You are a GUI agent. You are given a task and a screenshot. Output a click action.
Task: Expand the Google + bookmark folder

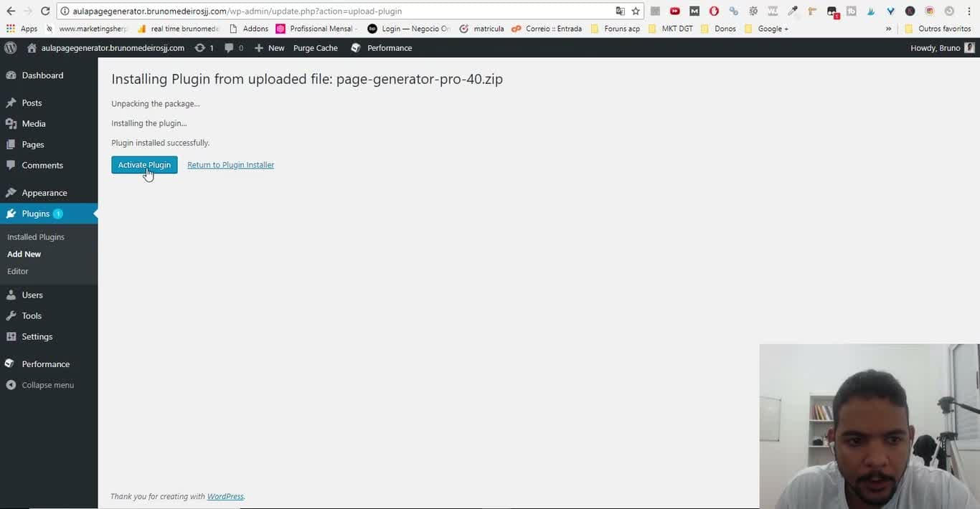pos(766,29)
